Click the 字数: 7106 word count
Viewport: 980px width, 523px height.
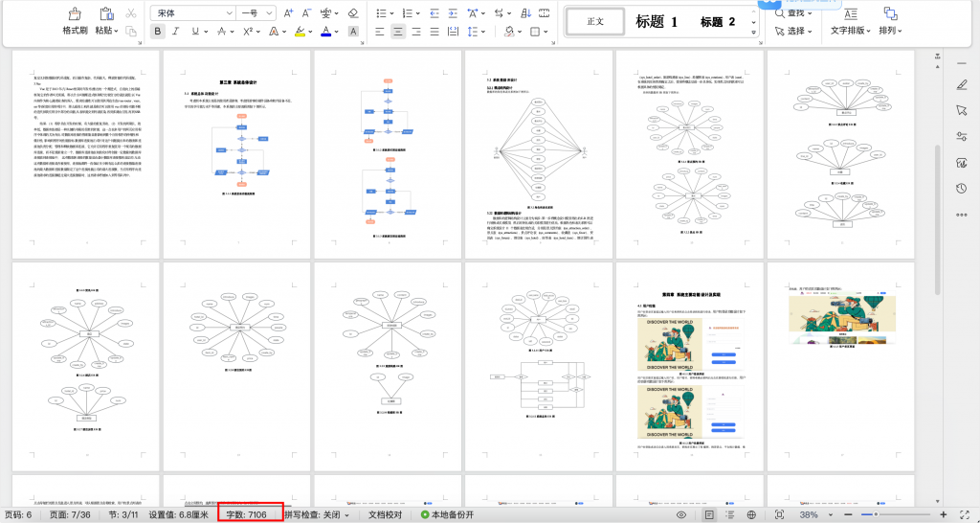250,514
